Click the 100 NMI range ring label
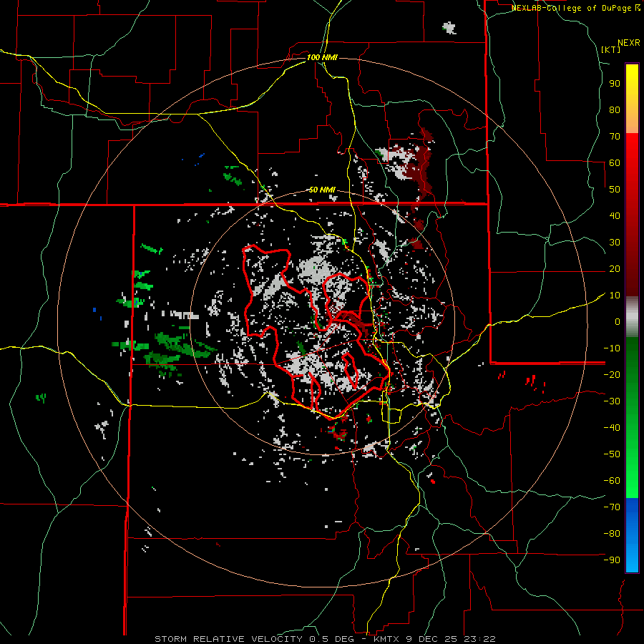This screenshot has width=644, height=644. [x=322, y=57]
